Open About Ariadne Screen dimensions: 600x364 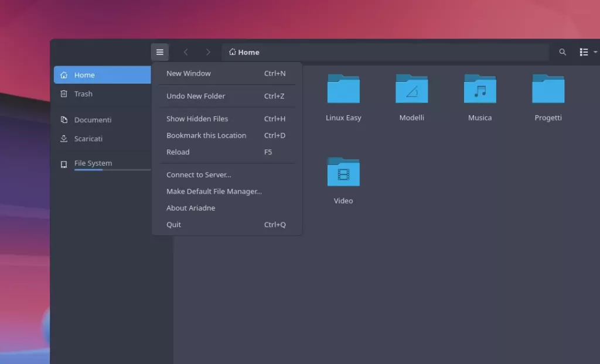[x=227, y=208]
